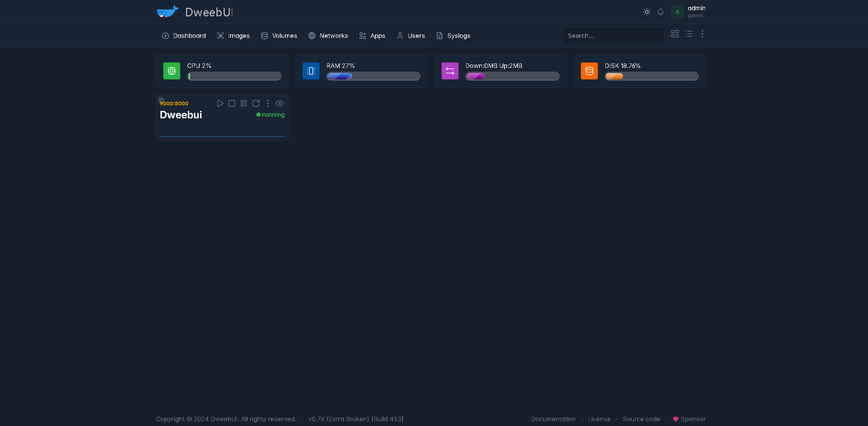Open Syslogs tab
This screenshot has height=426, width=868.
[453, 35]
